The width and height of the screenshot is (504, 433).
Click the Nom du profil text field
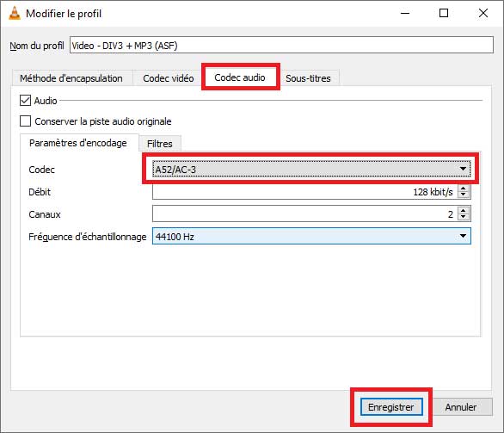pos(281,45)
